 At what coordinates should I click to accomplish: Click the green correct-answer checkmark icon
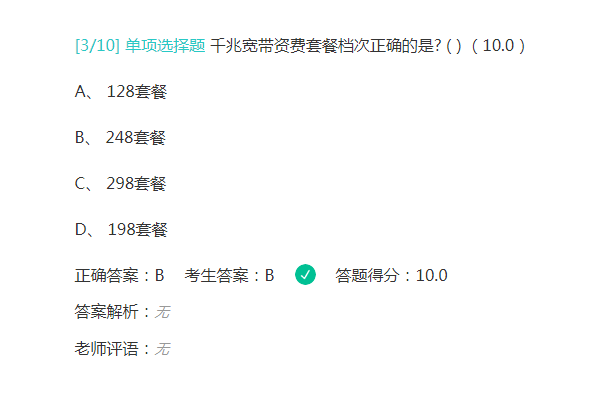pyautogui.click(x=305, y=274)
